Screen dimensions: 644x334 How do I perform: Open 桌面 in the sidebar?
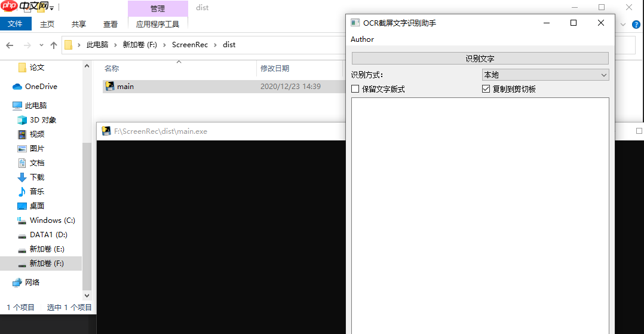pyautogui.click(x=37, y=206)
